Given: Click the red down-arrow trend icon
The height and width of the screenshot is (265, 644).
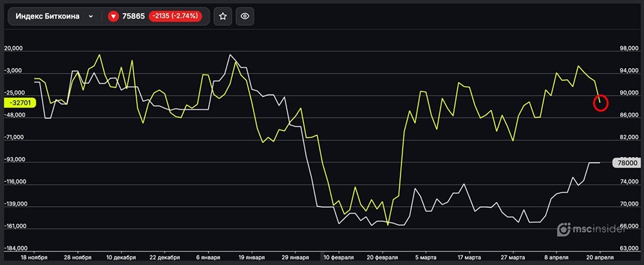Looking at the screenshot, I should [113, 17].
